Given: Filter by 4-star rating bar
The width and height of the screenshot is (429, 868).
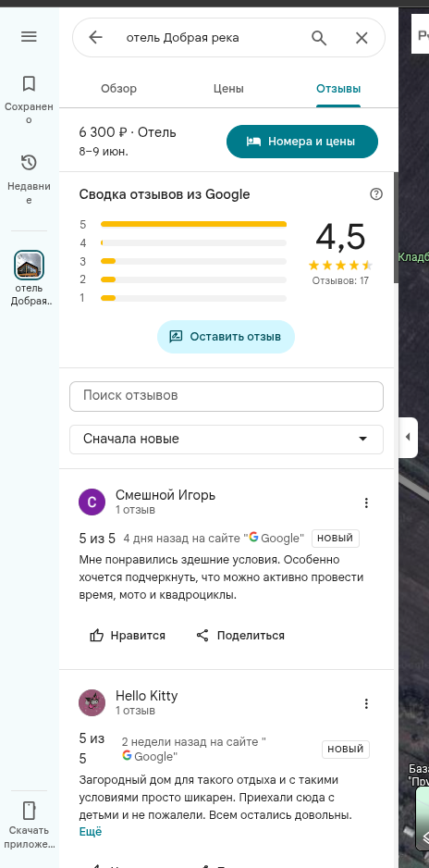Looking at the screenshot, I should (193, 243).
